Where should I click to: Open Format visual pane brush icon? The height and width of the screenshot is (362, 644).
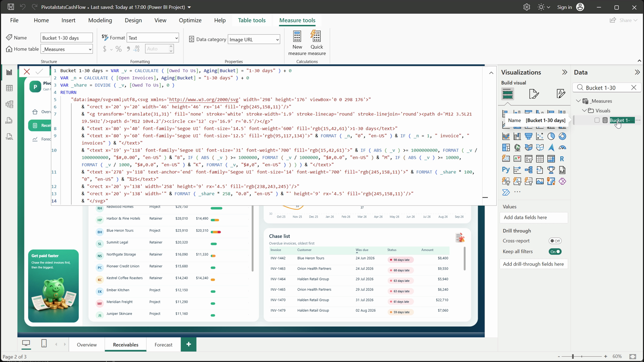[x=534, y=94]
